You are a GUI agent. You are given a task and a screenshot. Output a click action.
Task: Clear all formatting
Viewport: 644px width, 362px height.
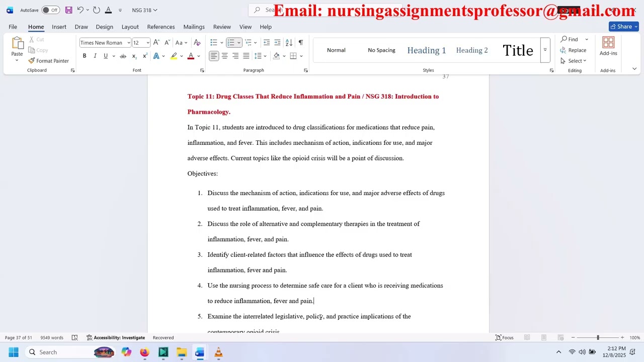coord(197,43)
